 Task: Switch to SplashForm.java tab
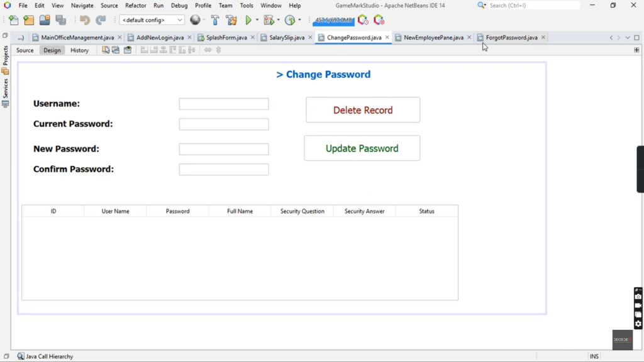tap(226, 37)
